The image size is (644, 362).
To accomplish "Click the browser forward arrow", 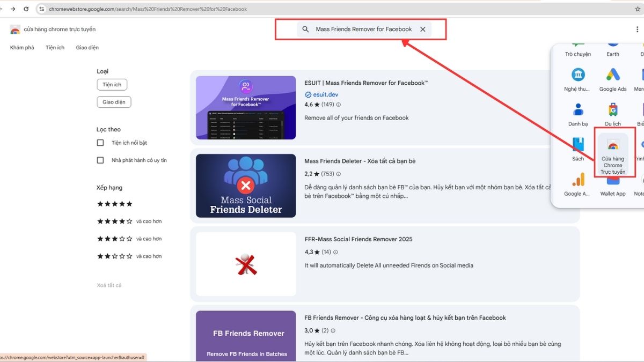I will pyautogui.click(x=13, y=9).
